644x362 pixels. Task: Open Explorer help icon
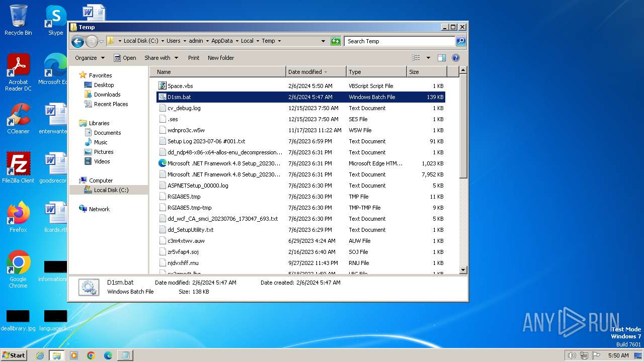pos(456,58)
